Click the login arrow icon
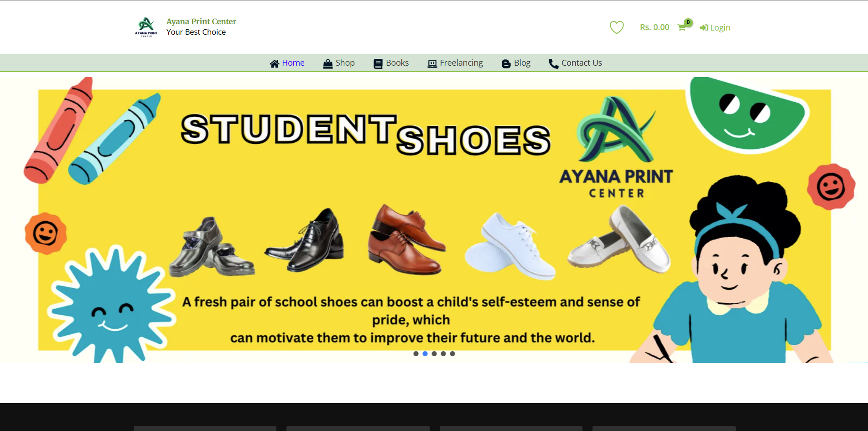The height and width of the screenshot is (431, 868). pos(704,28)
